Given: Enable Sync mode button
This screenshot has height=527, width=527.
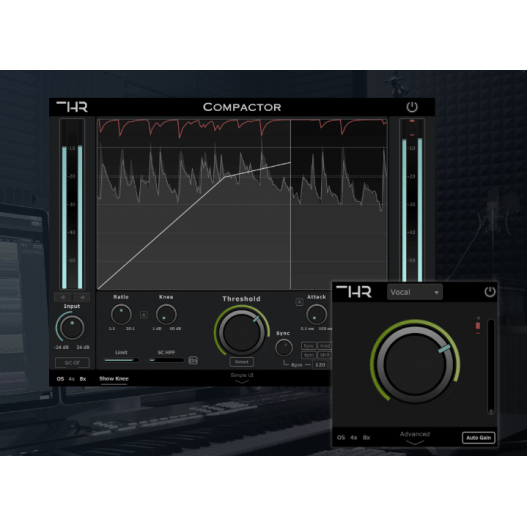Looking at the screenshot, I should click(x=309, y=346).
